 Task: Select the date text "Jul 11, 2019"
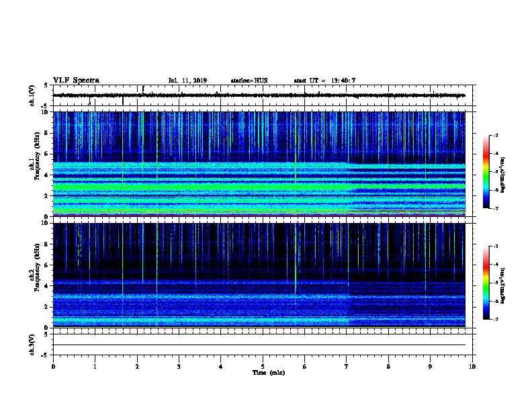(187, 81)
